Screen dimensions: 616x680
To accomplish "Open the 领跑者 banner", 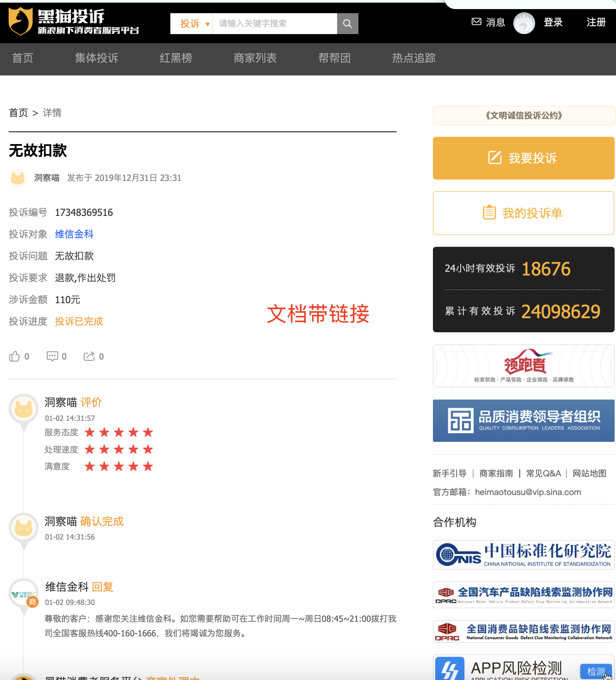I will click(x=524, y=366).
